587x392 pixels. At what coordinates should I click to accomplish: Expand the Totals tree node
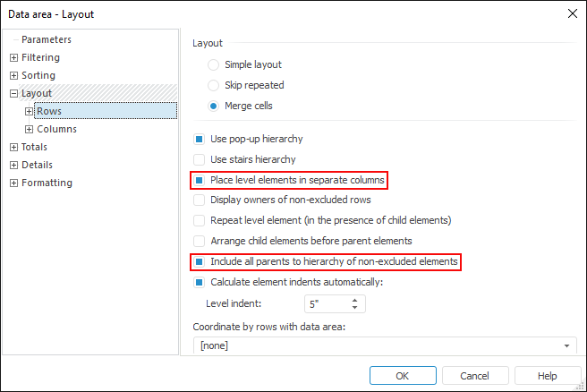click(13, 148)
